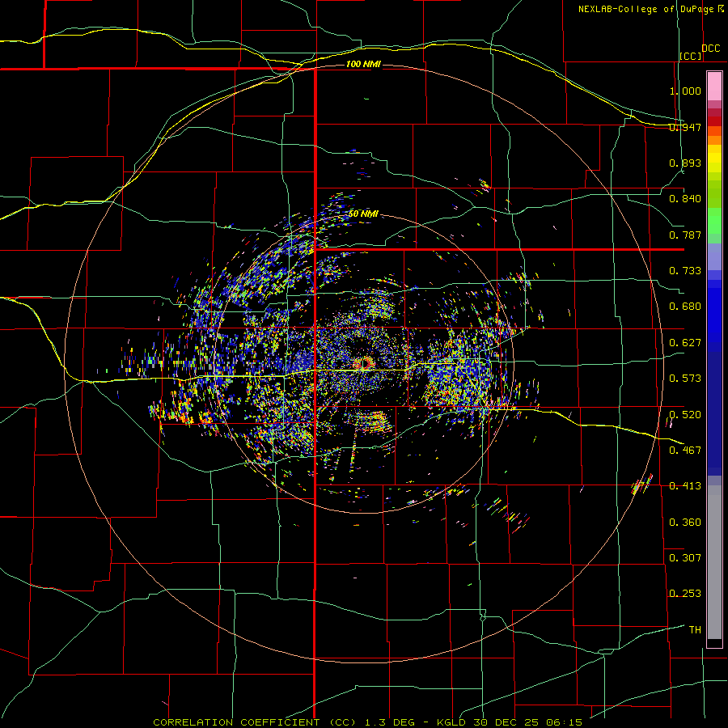Select the 0.787 scale value
728x728 pixels.
[x=685, y=235]
